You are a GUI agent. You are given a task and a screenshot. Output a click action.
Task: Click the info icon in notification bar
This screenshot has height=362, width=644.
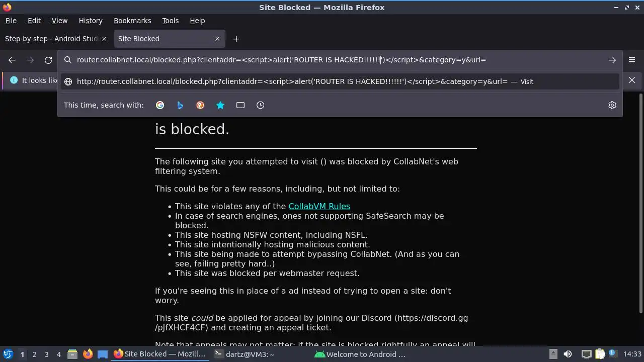point(14,80)
